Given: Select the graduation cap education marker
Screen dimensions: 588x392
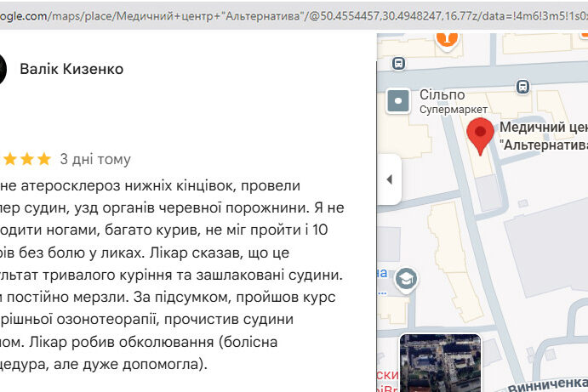Looking at the screenshot, I should pyautogui.click(x=407, y=278).
